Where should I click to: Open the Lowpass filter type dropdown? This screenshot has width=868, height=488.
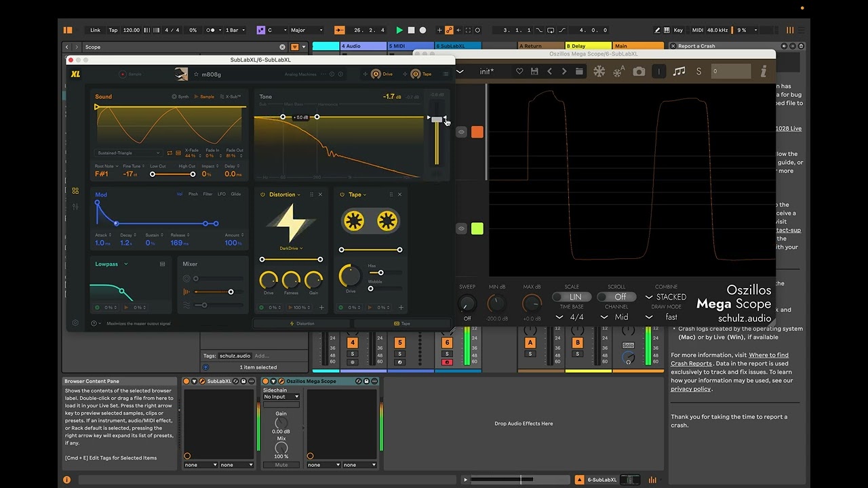[x=125, y=264]
